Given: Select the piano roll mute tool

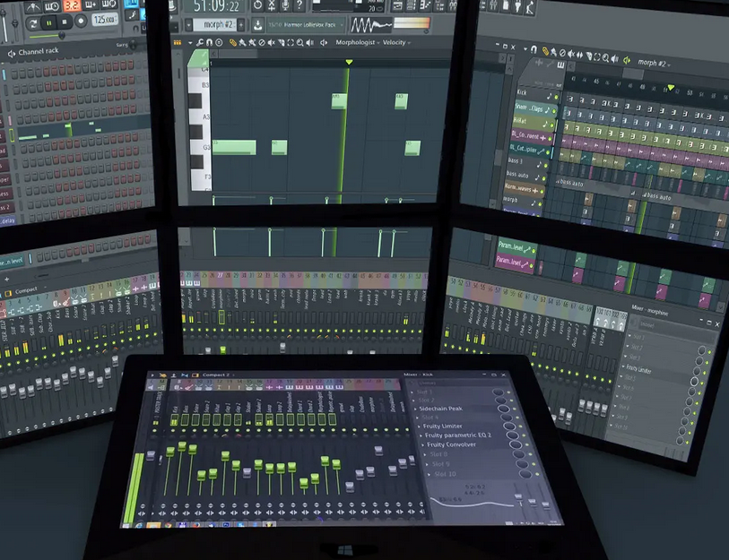Looking at the screenshot, I should pos(271,43).
